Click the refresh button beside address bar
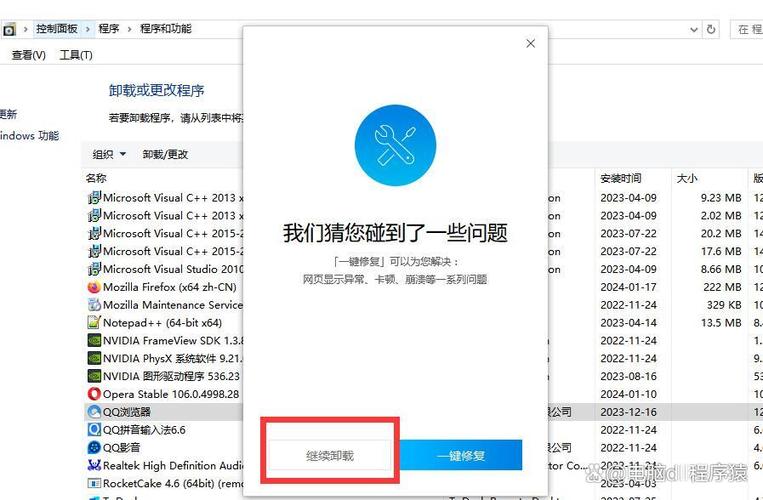 point(711,30)
